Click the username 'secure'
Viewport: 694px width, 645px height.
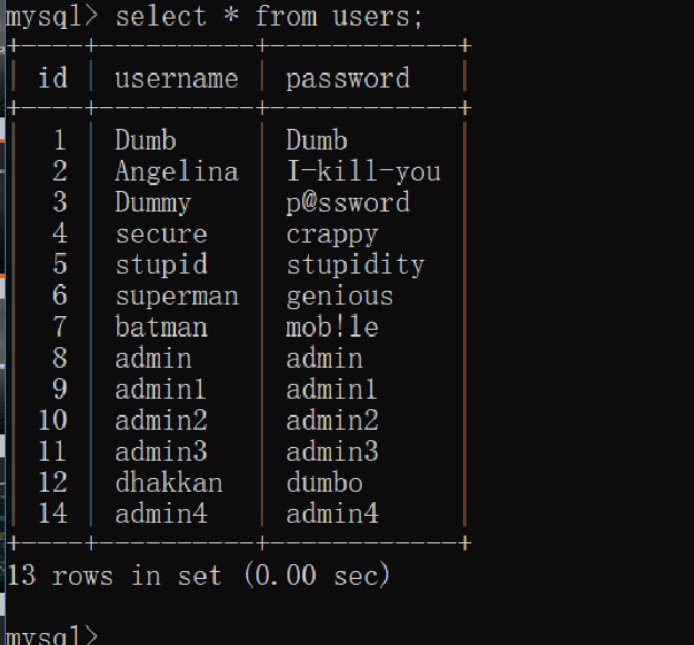pos(160,234)
